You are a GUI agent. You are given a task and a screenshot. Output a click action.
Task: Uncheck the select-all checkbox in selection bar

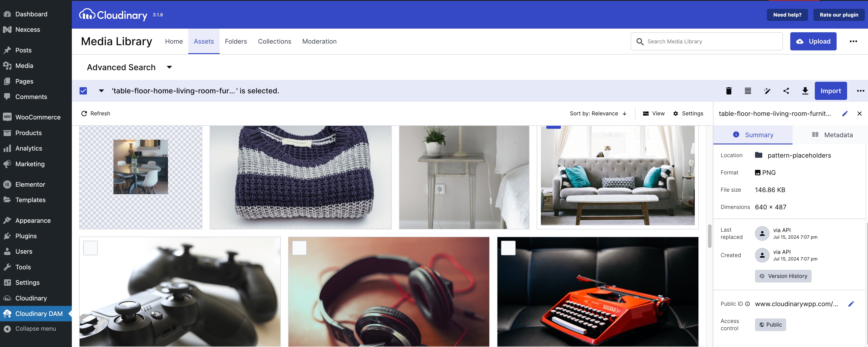click(83, 91)
